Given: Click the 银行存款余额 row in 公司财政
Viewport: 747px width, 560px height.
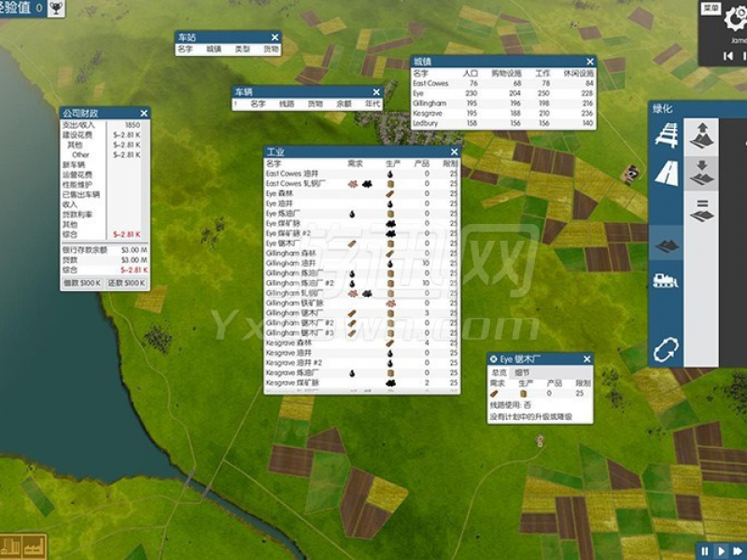Looking at the screenshot, I should pos(105,250).
